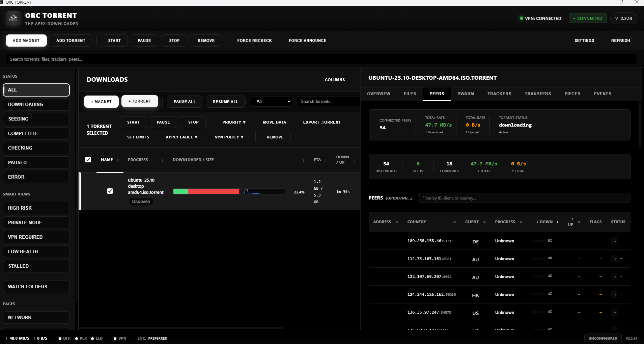Open the High Risk smart view

tap(36, 208)
